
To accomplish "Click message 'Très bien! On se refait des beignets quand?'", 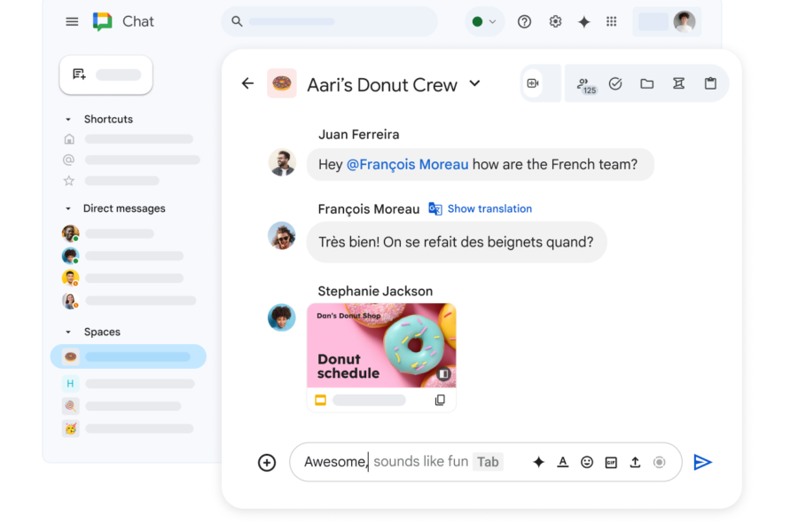I will pos(457,242).
